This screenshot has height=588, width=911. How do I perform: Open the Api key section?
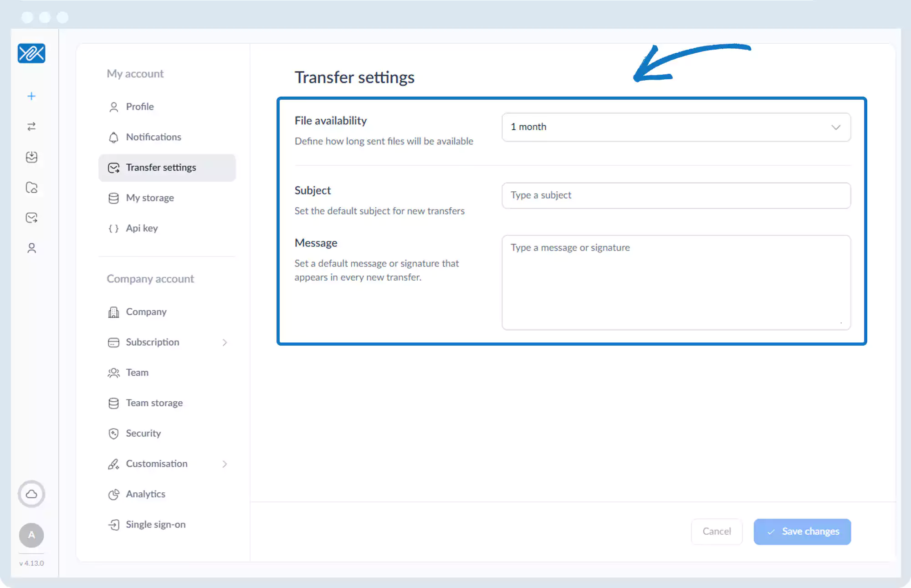142,228
